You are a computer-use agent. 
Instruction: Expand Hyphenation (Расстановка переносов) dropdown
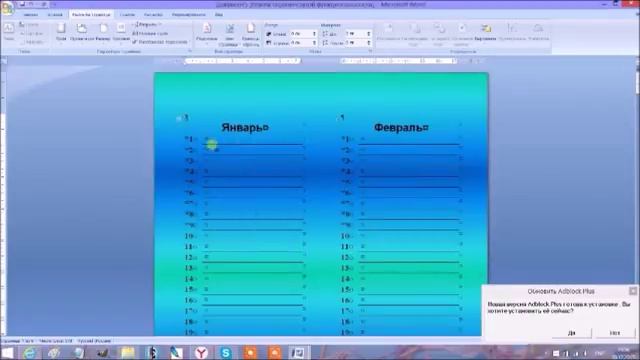pyautogui.click(x=160, y=42)
